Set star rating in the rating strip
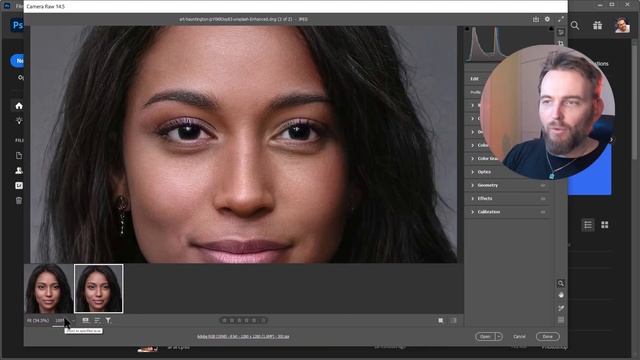 (x=244, y=320)
